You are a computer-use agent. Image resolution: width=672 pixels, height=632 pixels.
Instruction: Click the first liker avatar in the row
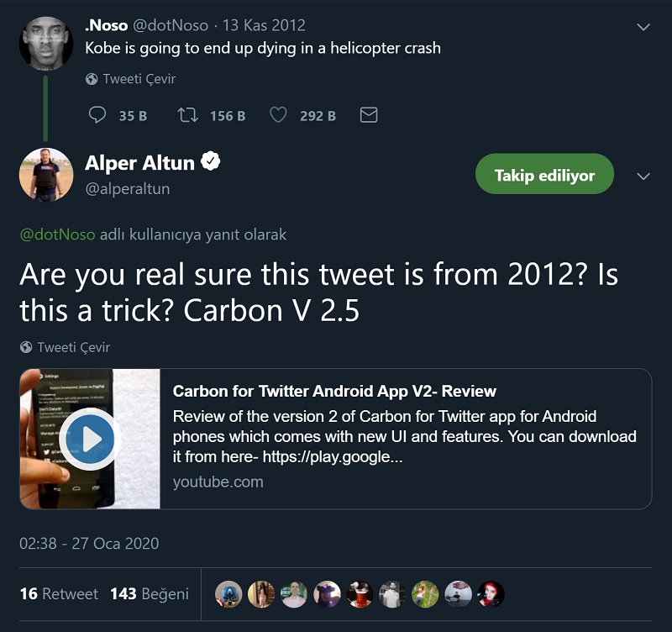pos(228,593)
